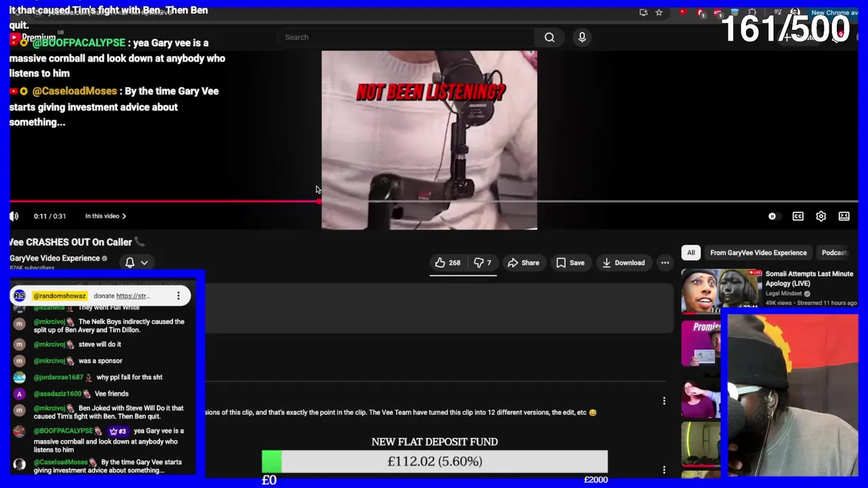Open the three-dot menu in the chat overlay

[x=178, y=296]
